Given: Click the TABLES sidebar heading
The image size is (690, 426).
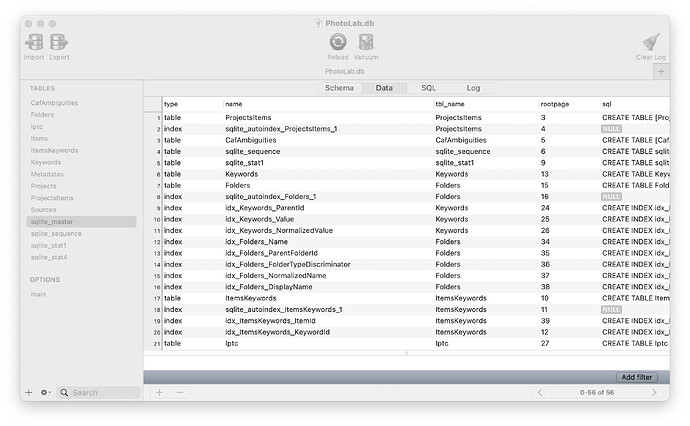Looking at the screenshot, I should tap(42, 88).
